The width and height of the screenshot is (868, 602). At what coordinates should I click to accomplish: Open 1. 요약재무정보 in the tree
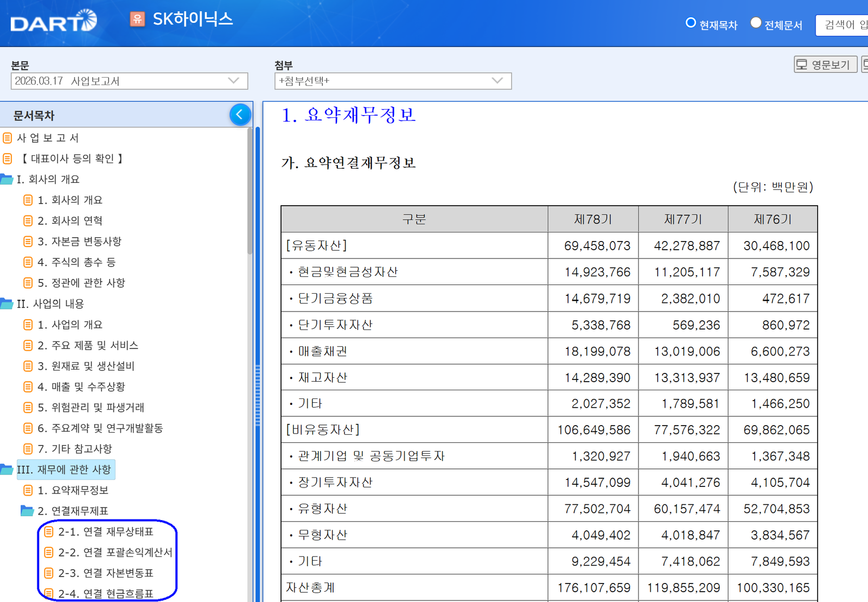click(73, 490)
